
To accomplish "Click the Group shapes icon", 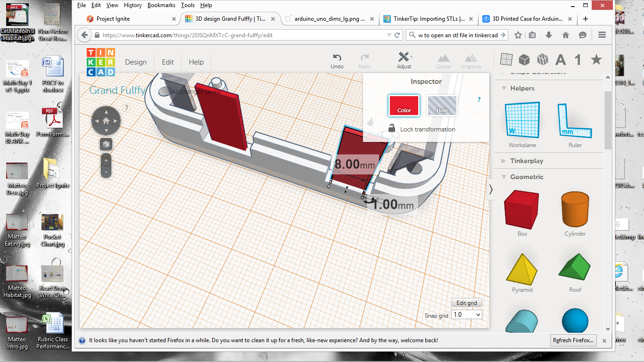I will [443, 58].
